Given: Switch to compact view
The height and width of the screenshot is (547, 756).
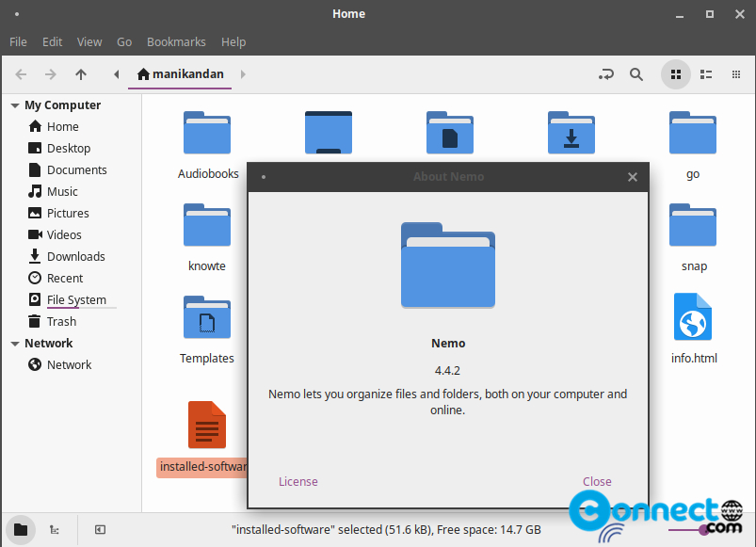Looking at the screenshot, I should (736, 74).
